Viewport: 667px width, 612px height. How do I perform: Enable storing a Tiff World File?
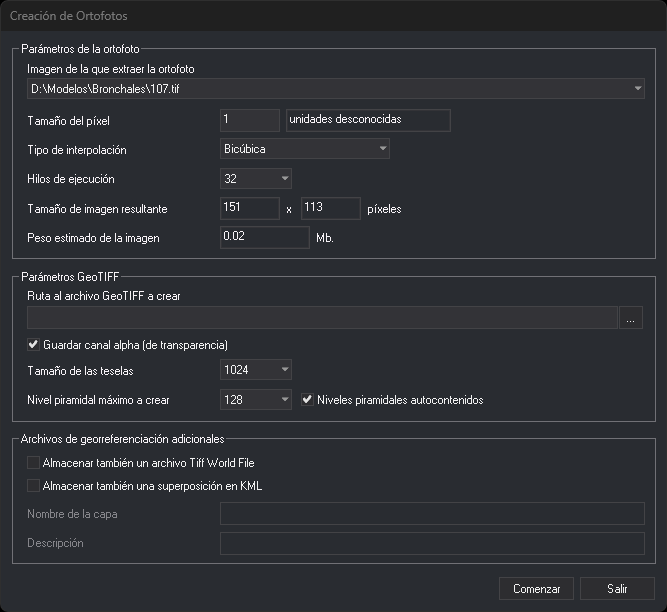click(x=33, y=462)
